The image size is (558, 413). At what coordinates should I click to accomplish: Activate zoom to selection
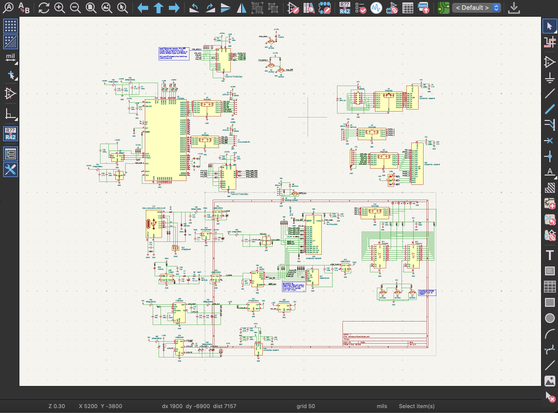tap(122, 7)
